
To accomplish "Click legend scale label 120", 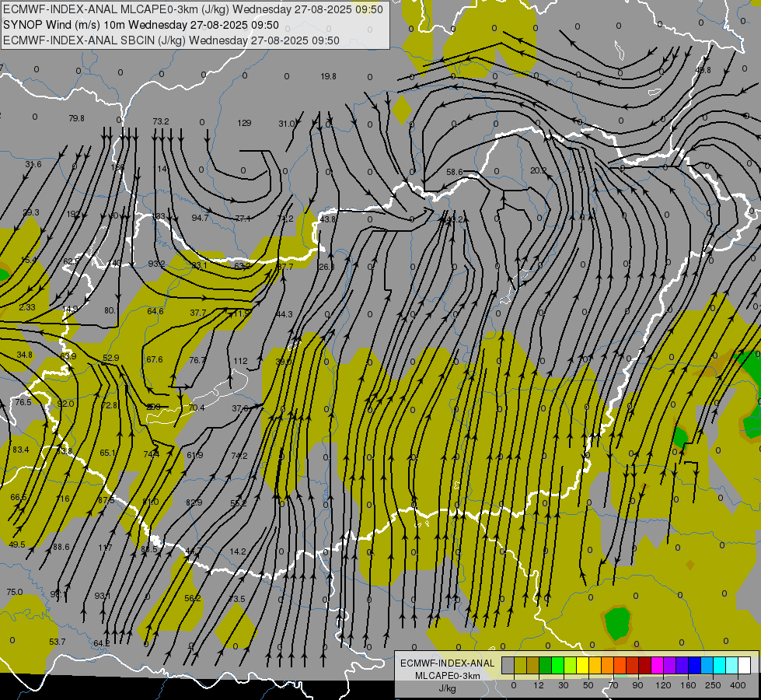I will tap(663, 685).
